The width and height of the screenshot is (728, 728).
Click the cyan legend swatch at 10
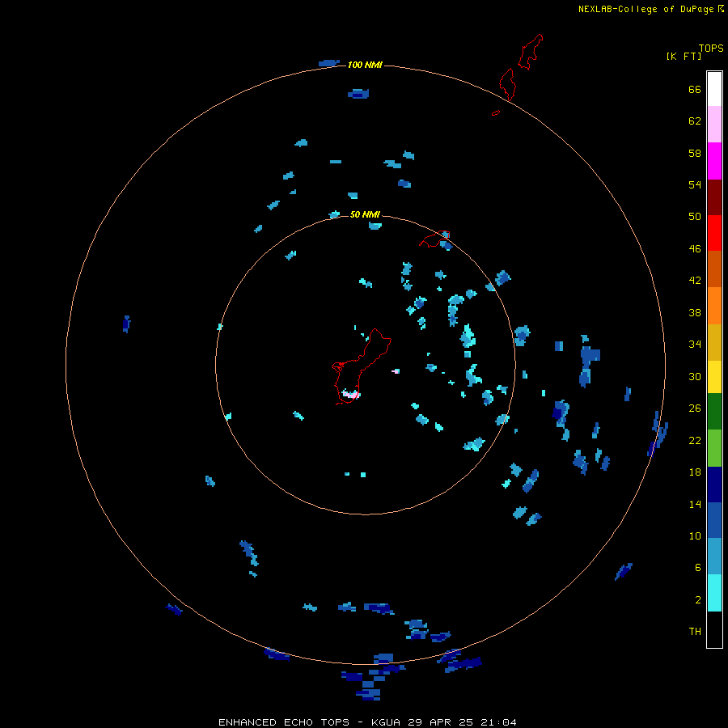714,593
